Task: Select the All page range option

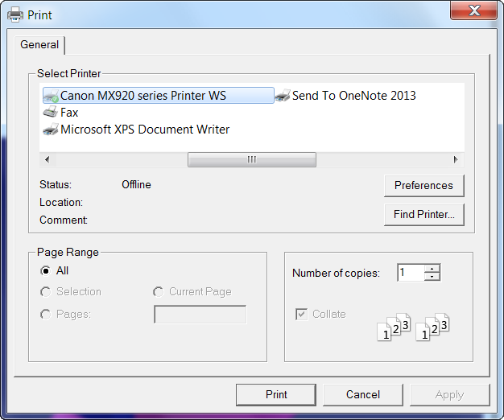Action: [x=46, y=271]
